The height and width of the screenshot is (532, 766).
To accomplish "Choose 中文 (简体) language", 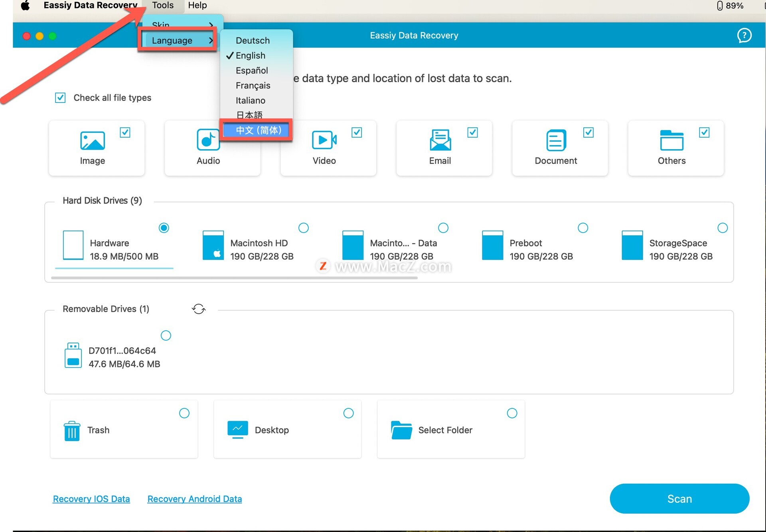I will (x=256, y=130).
